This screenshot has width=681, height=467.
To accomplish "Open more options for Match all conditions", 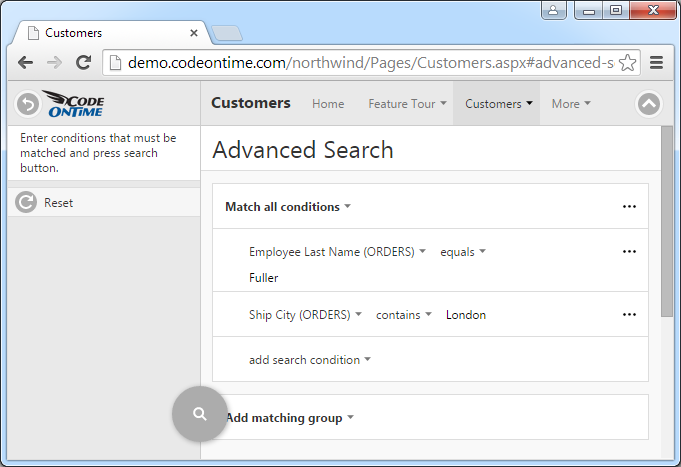I will [x=629, y=207].
